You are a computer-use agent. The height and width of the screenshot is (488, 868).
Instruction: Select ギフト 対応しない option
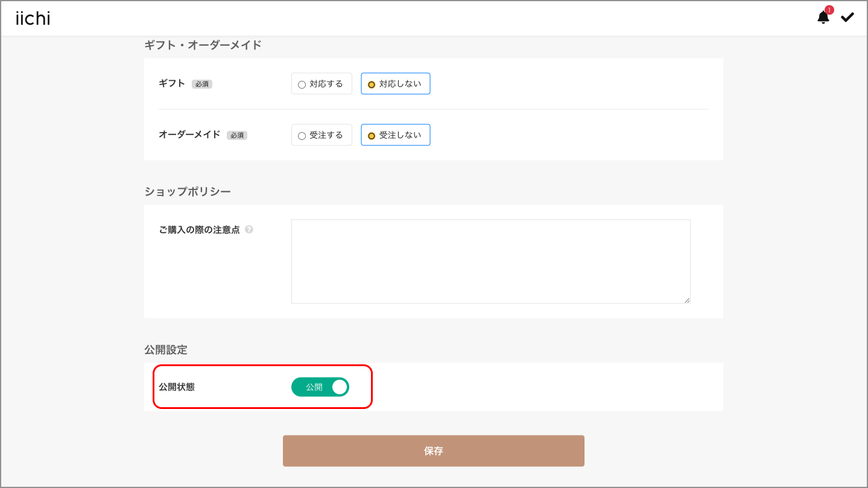pyautogui.click(x=396, y=84)
